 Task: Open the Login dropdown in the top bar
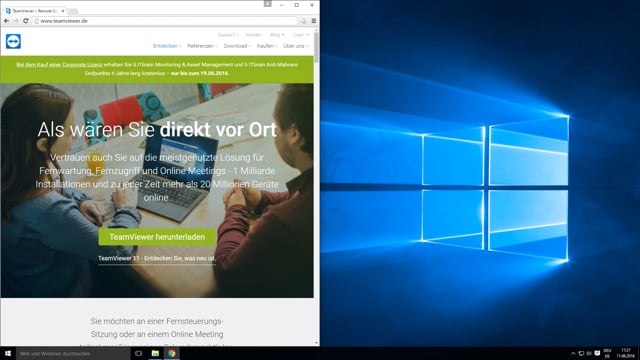(300, 35)
